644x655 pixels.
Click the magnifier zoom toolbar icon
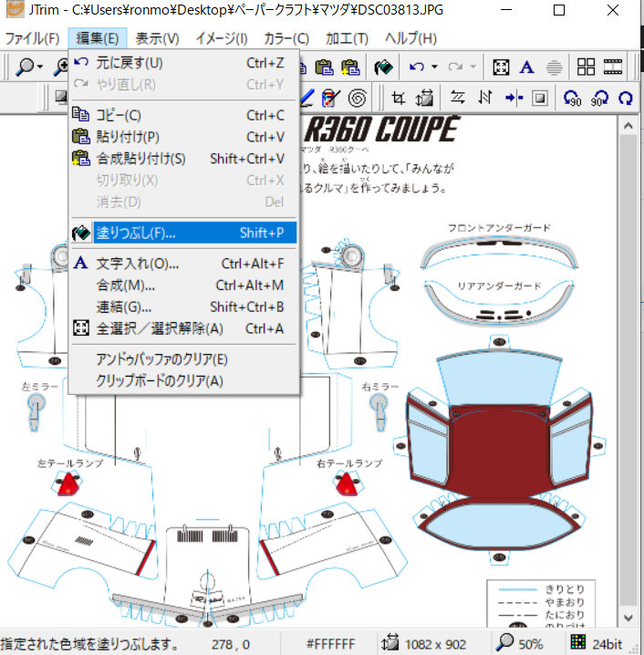(25, 67)
